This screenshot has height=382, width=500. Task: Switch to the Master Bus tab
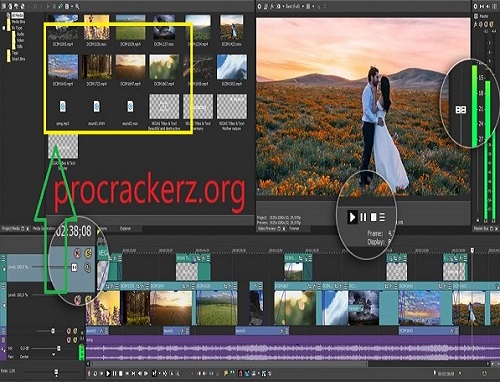tap(481, 229)
